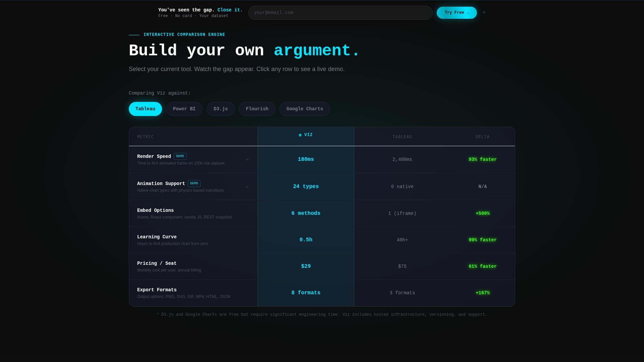This screenshot has height=362, width=644.
Task: Click the $75 Tableau price
Action: click(x=402, y=266)
